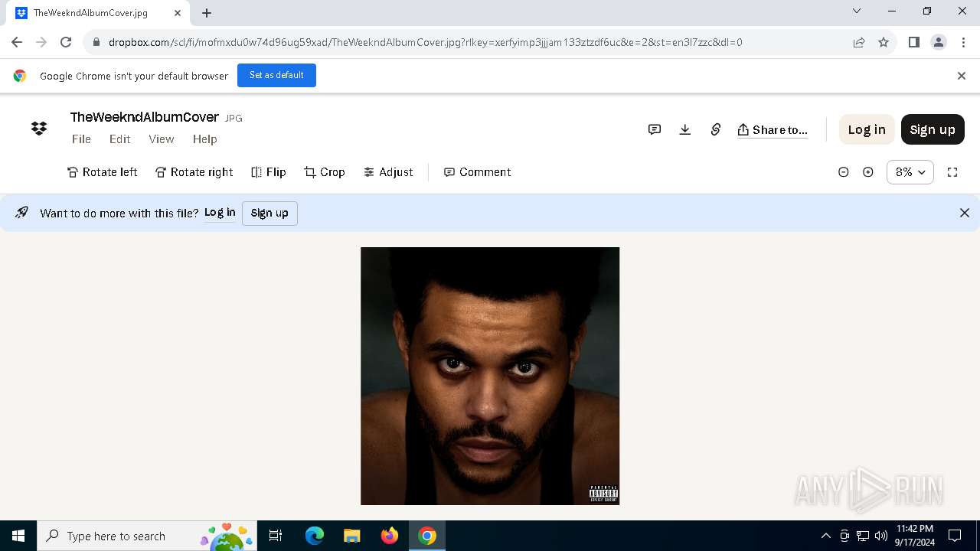Open the Edit menu
The height and width of the screenshot is (551, 980).
click(119, 139)
